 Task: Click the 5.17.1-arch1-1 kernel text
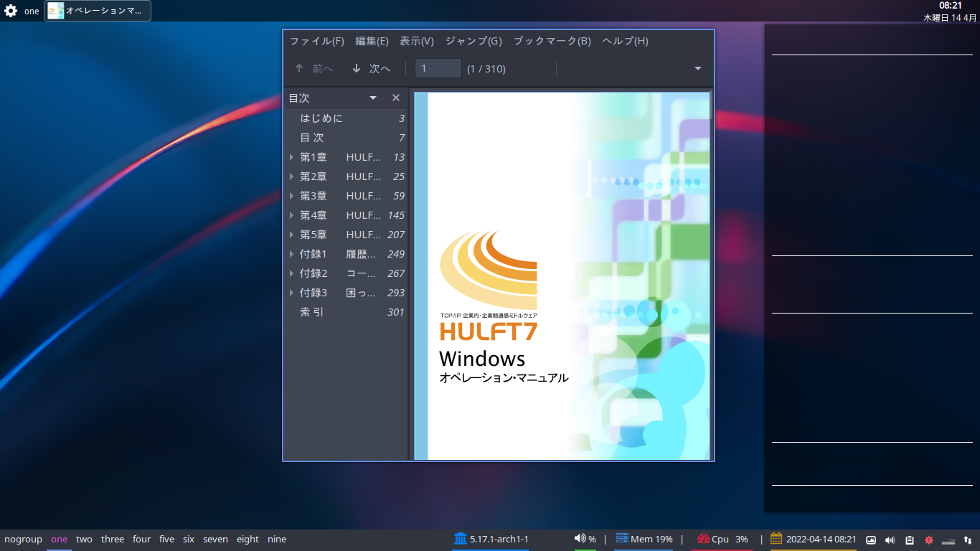(x=499, y=539)
